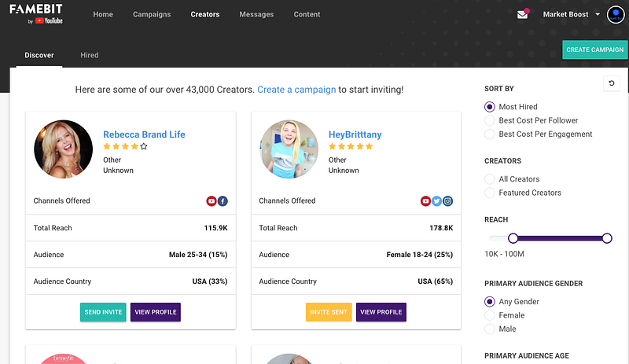Click Rebecca Brand Life's Facebook channel icon
This screenshot has height=364, width=629.
point(223,201)
